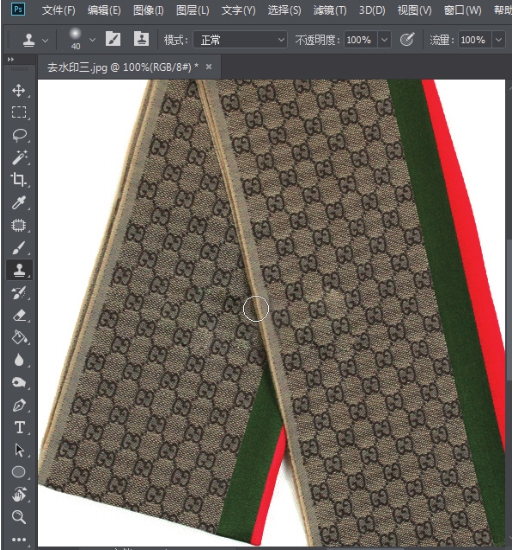Select the Lasso tool
513x550 pixels.
19,135
